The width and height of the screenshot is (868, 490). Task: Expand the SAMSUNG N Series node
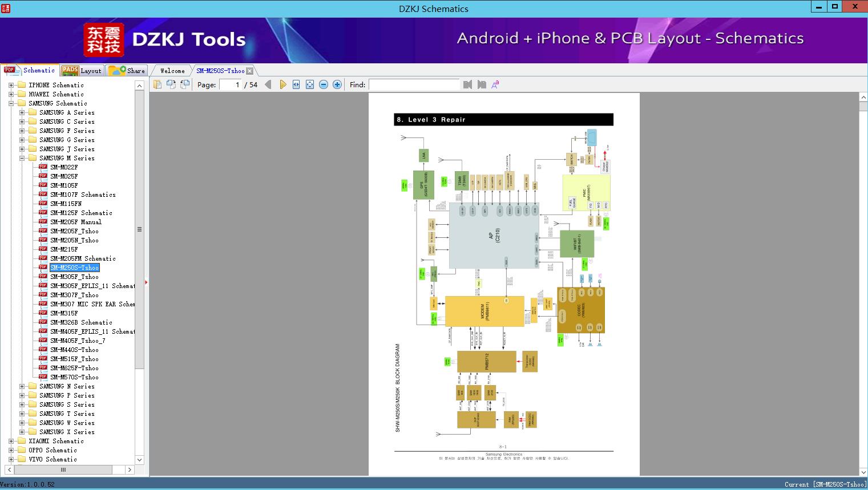(22, 386)
